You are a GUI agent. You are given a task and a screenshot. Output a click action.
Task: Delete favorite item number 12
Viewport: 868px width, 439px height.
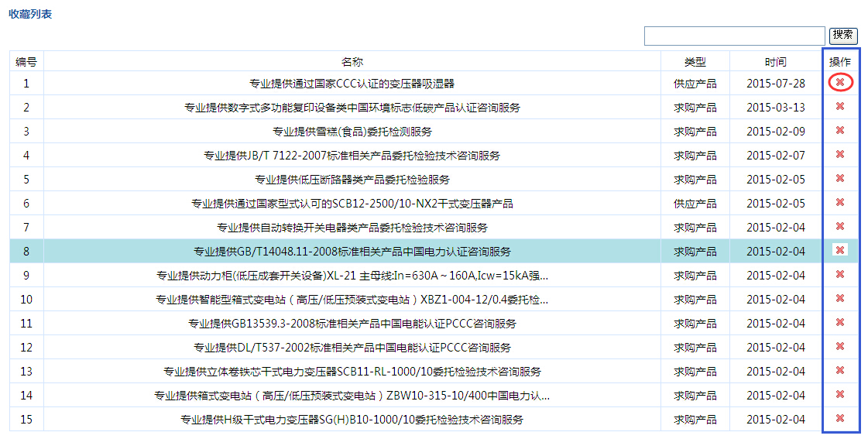pos(840,346)
